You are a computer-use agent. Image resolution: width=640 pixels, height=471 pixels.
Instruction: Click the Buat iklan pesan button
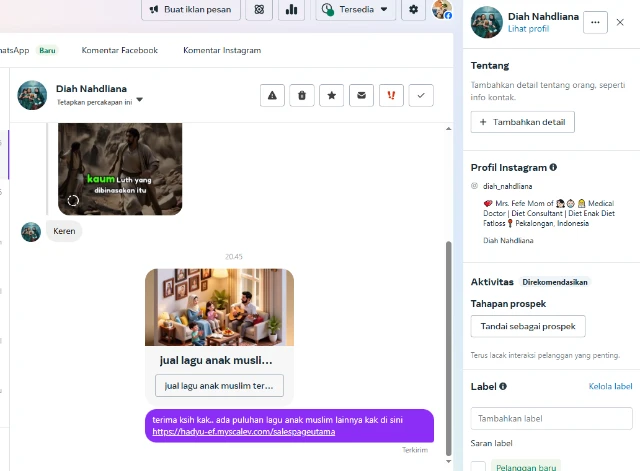click(x=191, y=10)
